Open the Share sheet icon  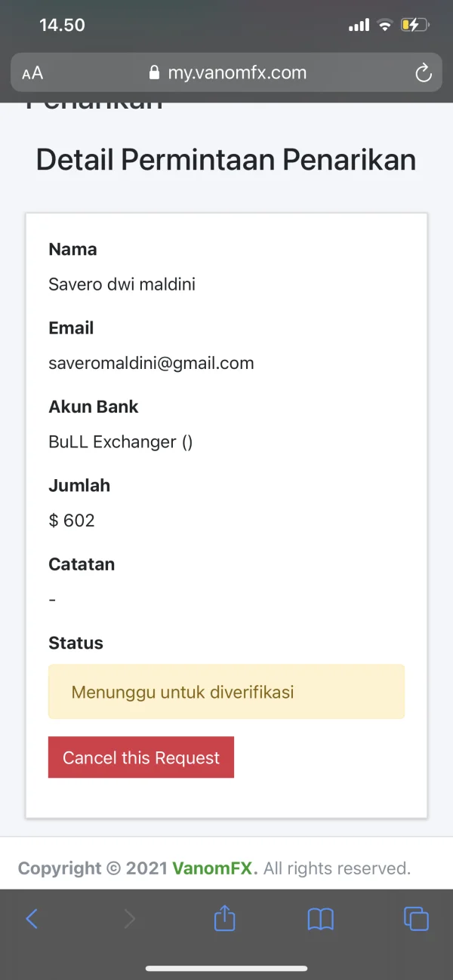[x=225, y=917]
